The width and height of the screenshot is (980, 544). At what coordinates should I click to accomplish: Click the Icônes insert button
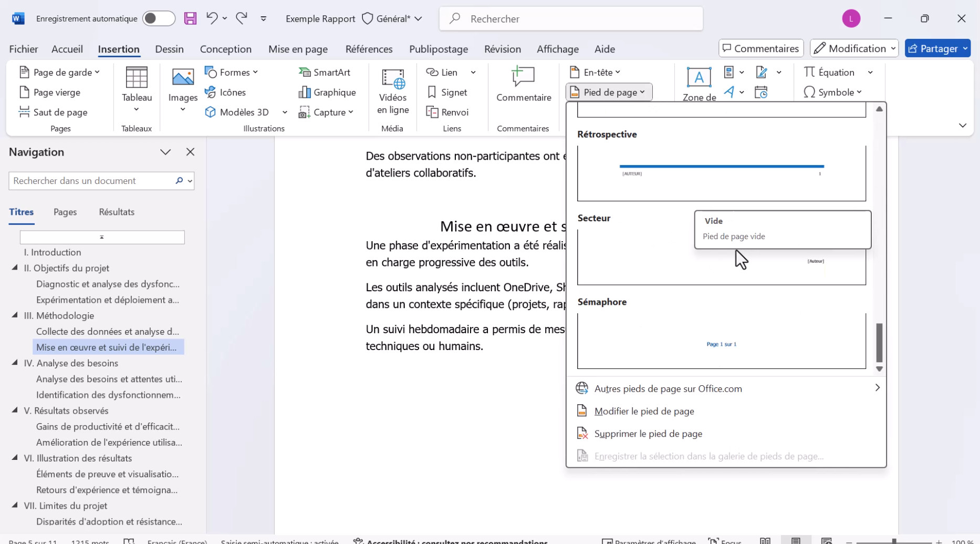(x=225, y=92)
